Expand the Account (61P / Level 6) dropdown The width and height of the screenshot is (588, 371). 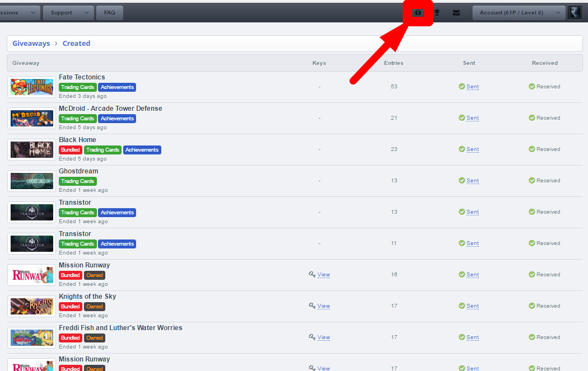click(x=519, y=13)
